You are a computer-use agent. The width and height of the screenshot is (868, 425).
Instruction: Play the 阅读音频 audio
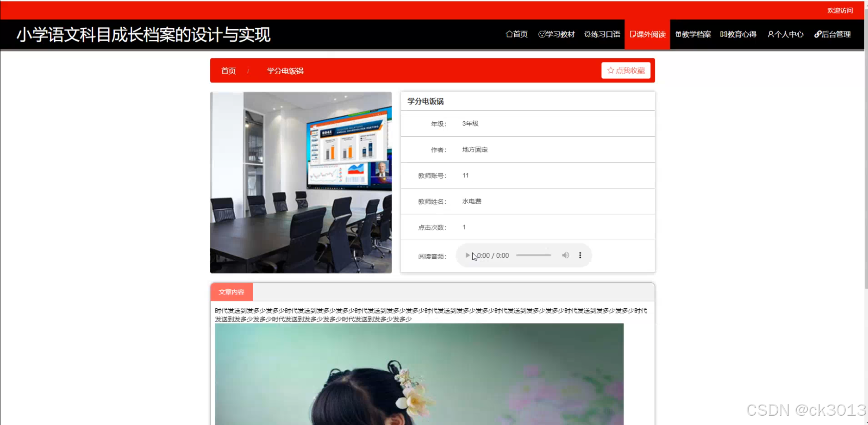(468, 255)
